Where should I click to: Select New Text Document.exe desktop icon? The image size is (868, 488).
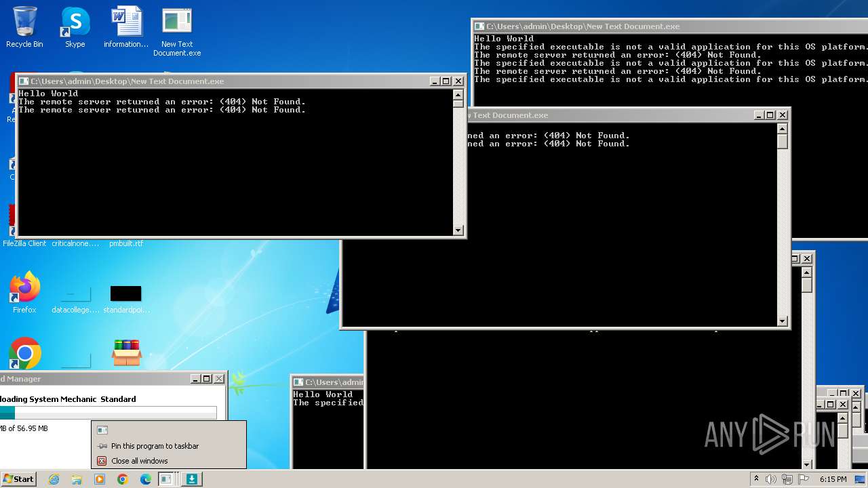(177, 32)
